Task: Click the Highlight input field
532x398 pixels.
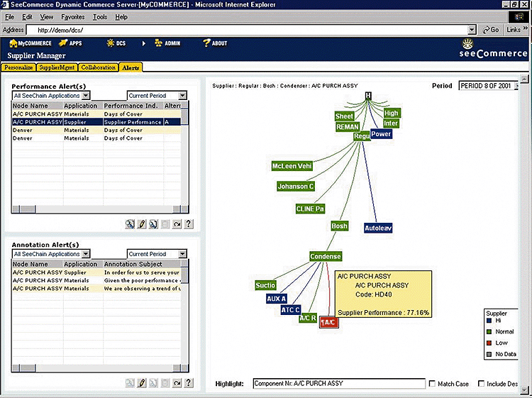Action: click(x=339, y=383)
